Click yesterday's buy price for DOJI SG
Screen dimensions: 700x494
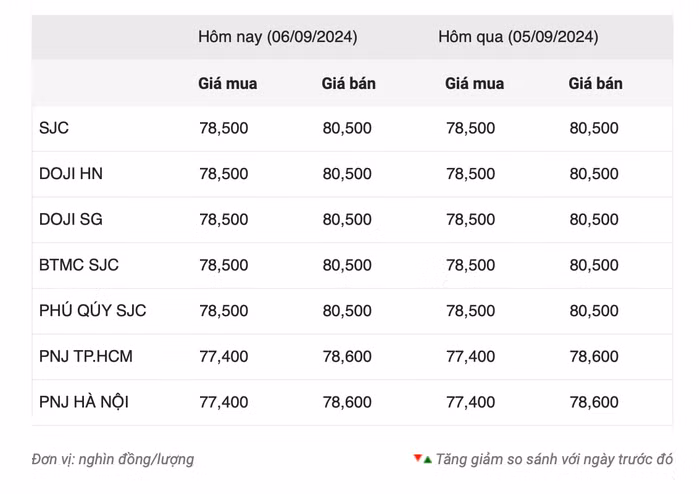[470, 220]
